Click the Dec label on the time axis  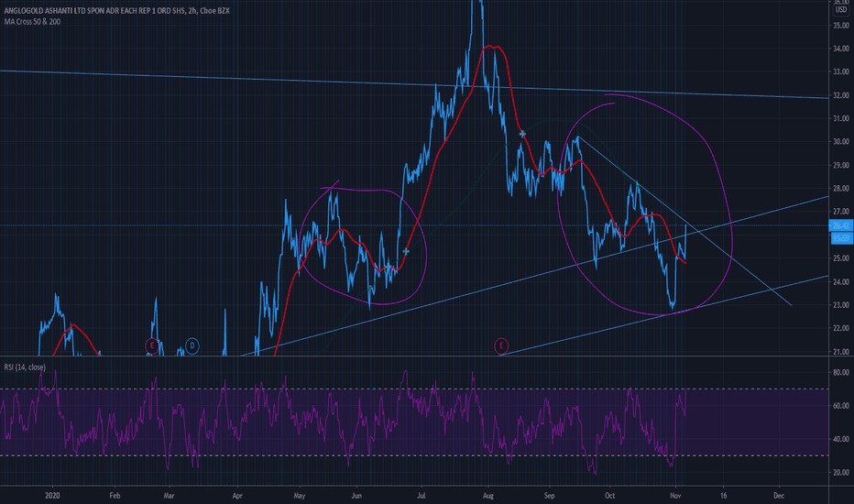[x=779, y=495]
